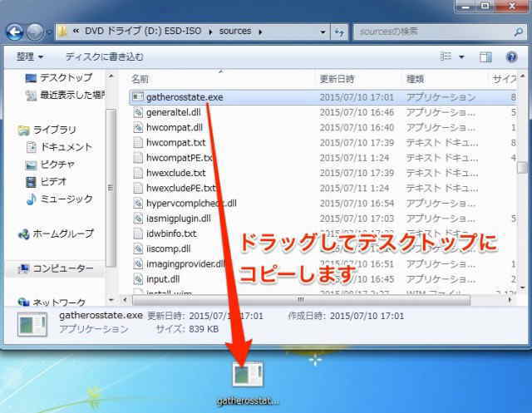Select the input.dll file icon
Screen dimensions: 532x413
(138, 278)
